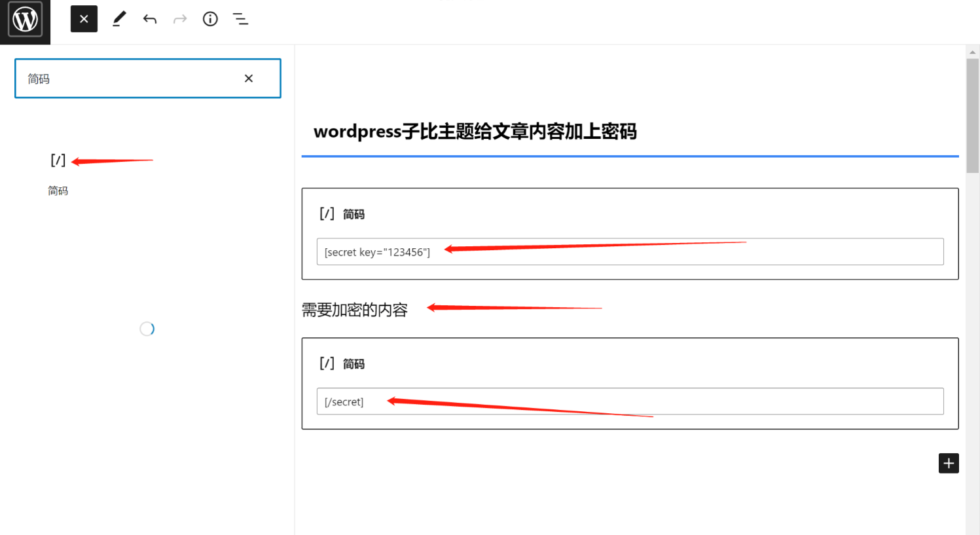Image resolution: width=980 pixels, height=535 pixels.
Task: Click the Redo arrow
Action: pyautogui.click(x=180, y=19)
